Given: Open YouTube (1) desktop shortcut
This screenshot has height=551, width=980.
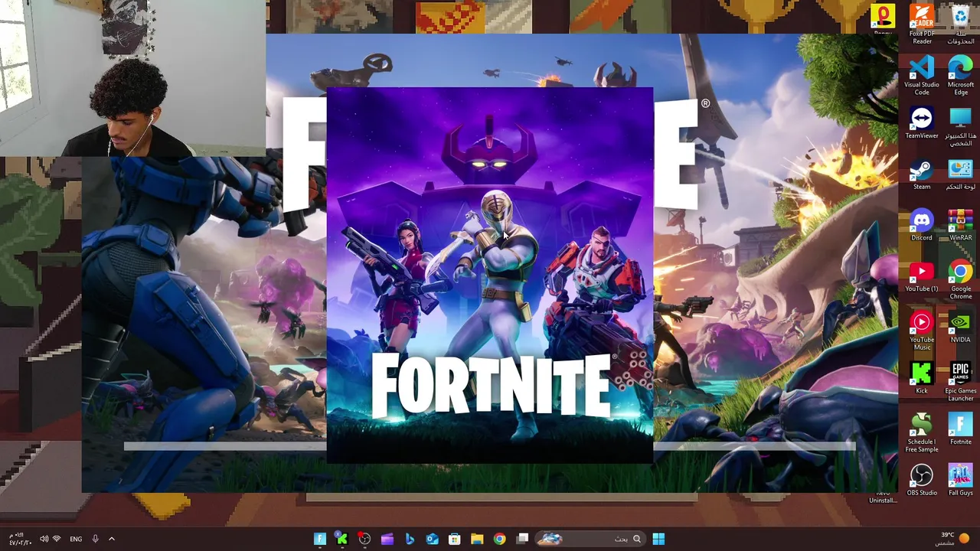Looking at the screenshot, I should click(x=922, y=276).
